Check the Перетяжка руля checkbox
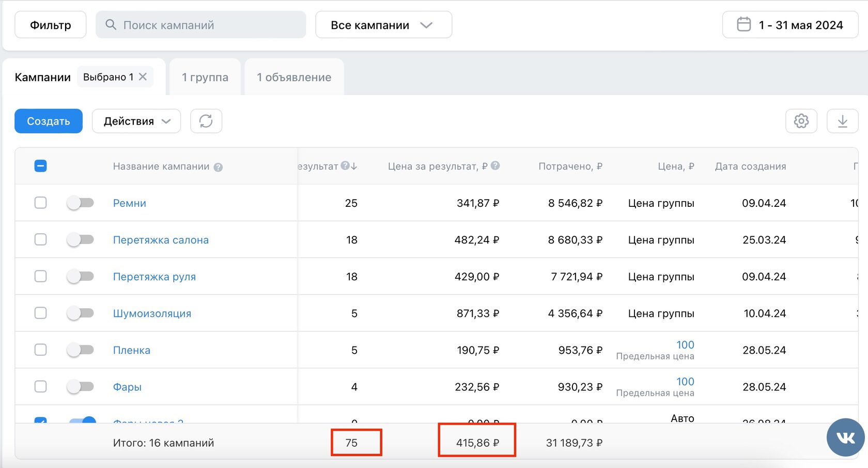The width and height of the screenshot is (868, 468). point(40,276)
